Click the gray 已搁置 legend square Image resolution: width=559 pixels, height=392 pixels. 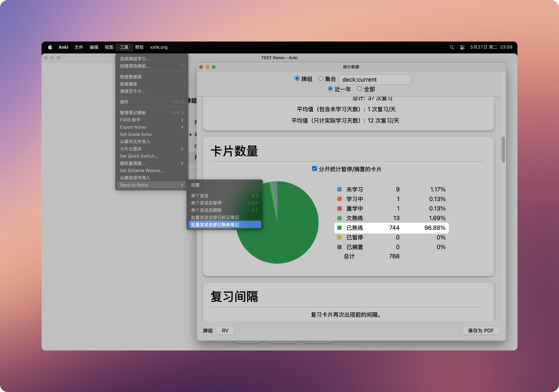[339, 247]
